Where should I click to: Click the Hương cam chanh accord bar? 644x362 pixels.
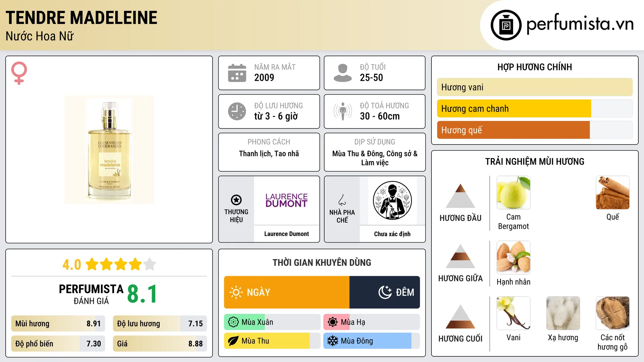pyautogui.click(x=535, y=108)
